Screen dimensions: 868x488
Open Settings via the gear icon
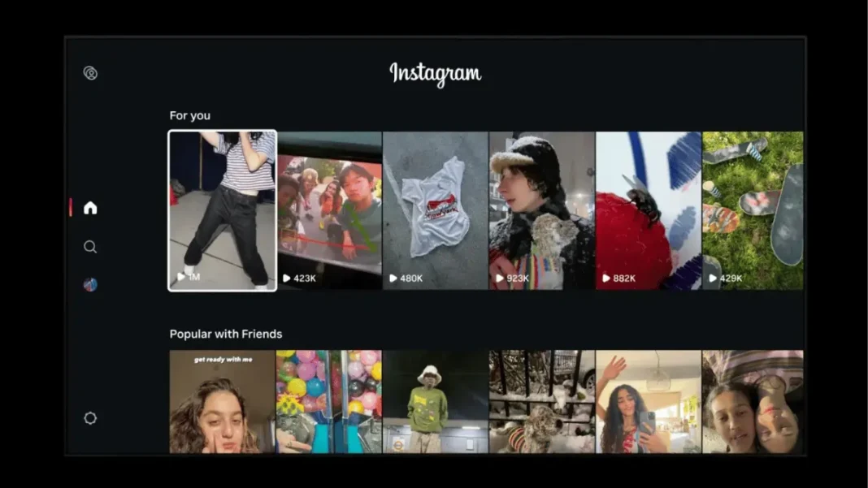click(x=90, y=418)
